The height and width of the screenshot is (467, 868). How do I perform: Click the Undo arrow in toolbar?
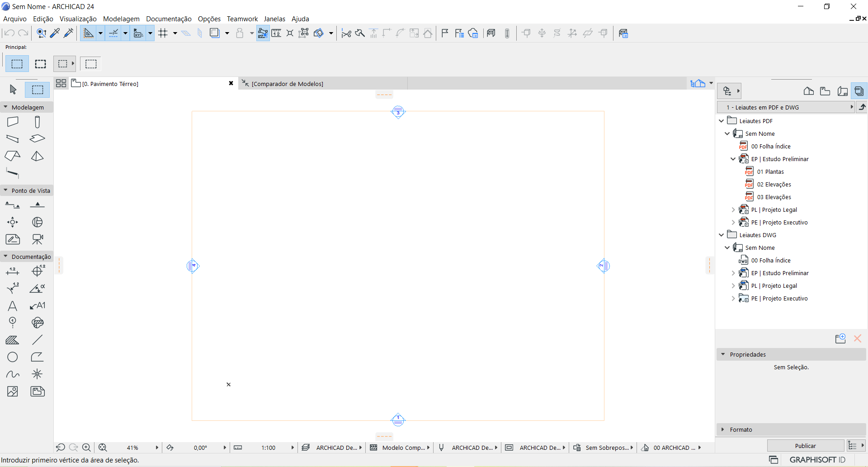(9, 33)
